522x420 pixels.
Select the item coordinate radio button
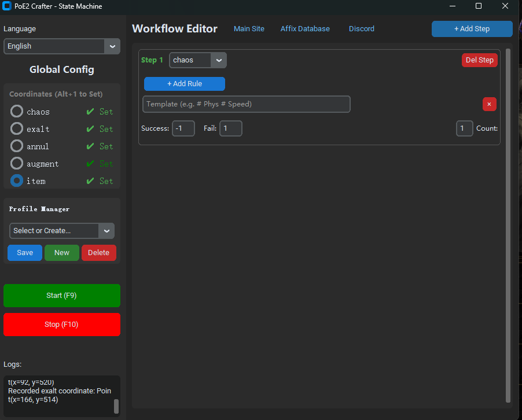click(x=17, y=180)
